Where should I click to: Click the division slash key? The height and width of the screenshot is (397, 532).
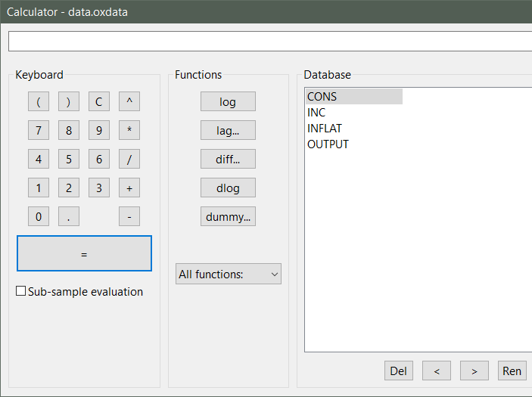pyautogui.click(x=129, y=160)
